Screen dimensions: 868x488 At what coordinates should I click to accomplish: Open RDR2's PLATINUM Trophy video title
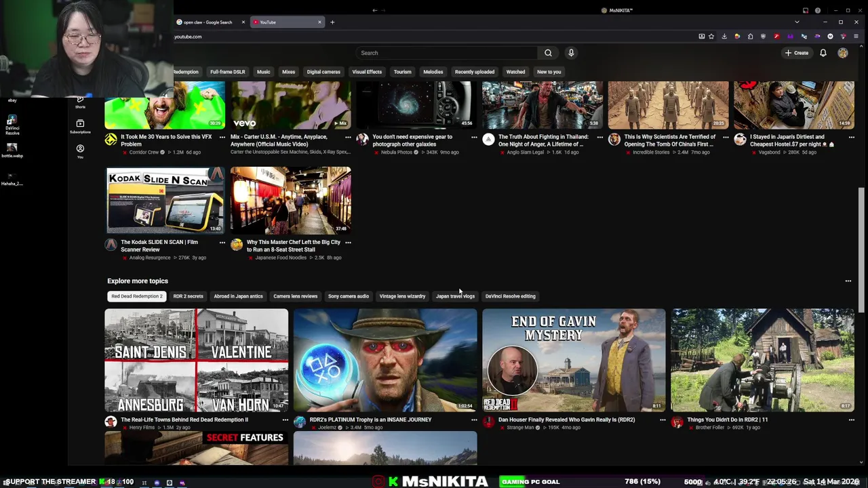coord(370,420)
